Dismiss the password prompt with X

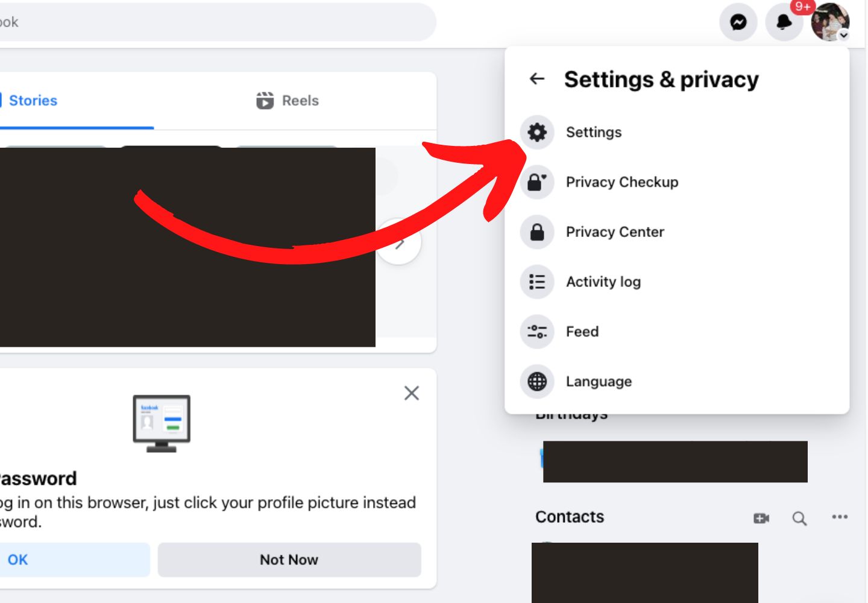click(412, 393)
